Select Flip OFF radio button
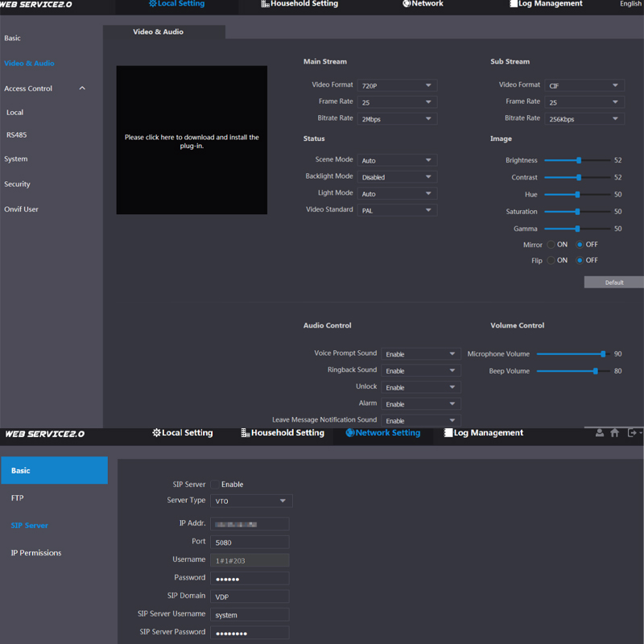This screenshot has width=644, height=644. click(x=580, y=260)
